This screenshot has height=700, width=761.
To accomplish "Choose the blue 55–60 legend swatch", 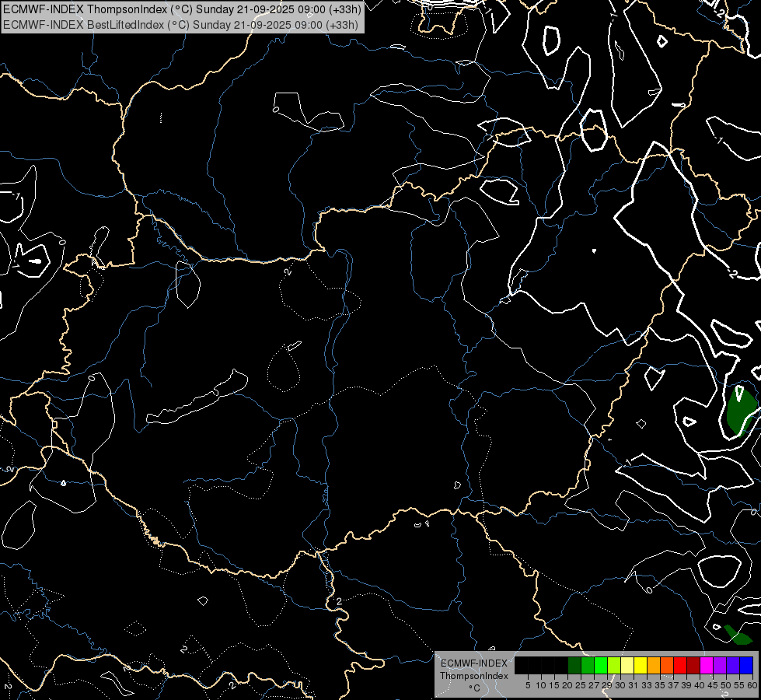I will [746, 665].
